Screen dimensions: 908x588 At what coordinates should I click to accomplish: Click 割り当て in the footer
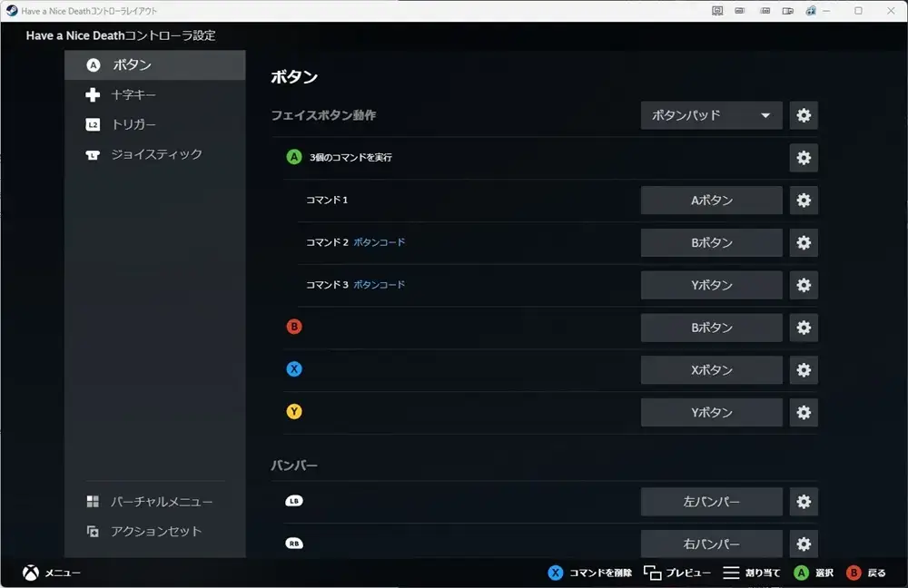(763, 573)
